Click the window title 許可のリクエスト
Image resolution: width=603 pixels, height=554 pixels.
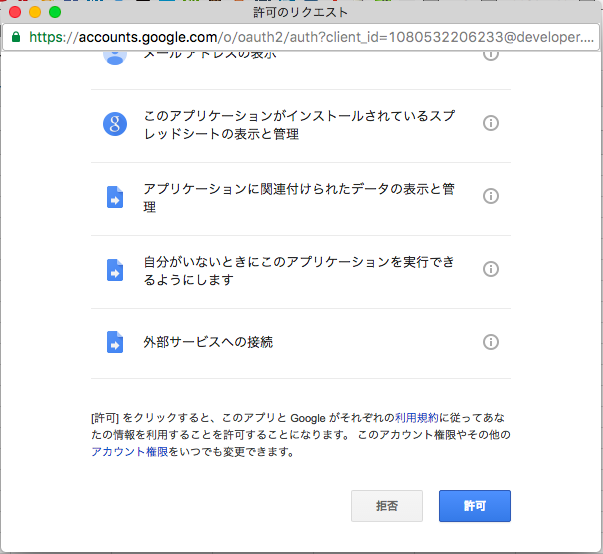pyautogui.click(x=300, y=12)
